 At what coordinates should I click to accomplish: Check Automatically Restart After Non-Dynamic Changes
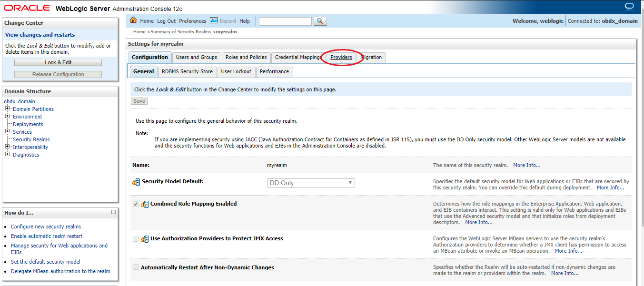coord(136,267)
